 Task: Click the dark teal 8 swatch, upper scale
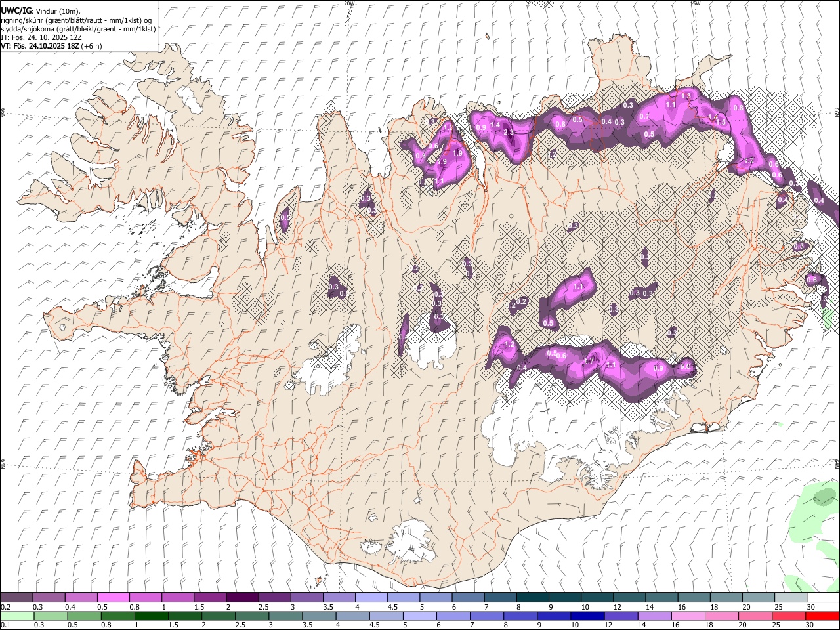(532, 598)
